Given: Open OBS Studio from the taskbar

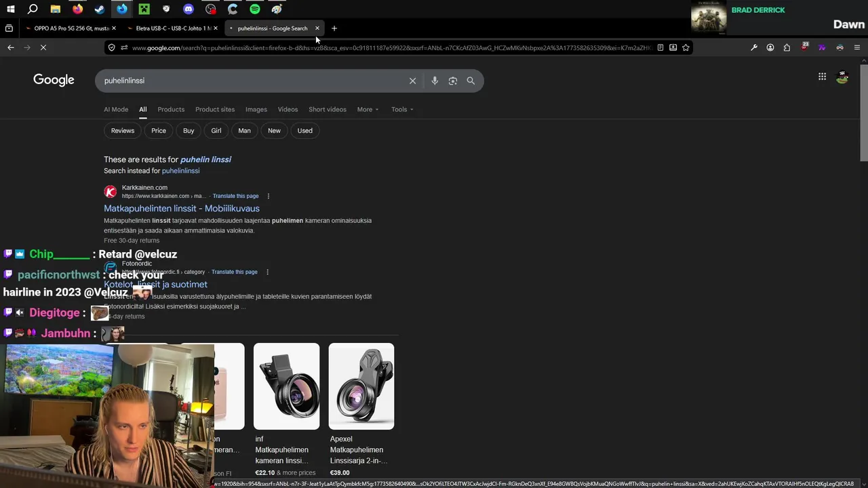Looking at the screenshot, I should [x=211, y=9].
